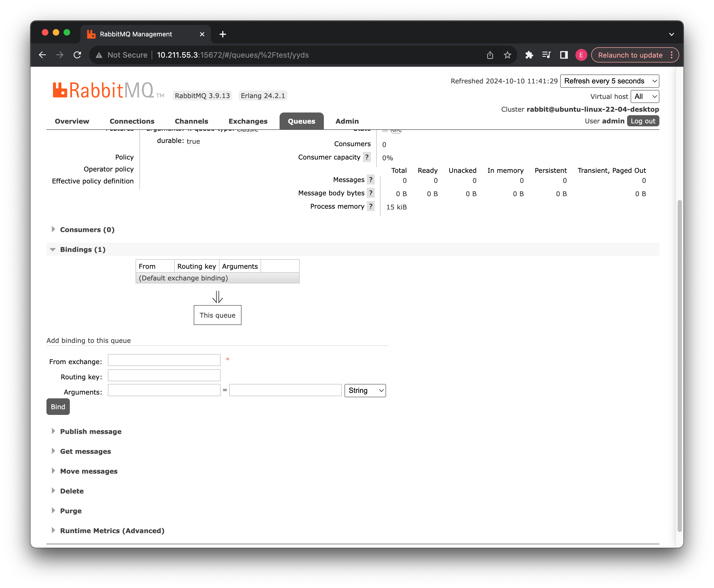This screenshot has width=714, height=588.
Task: Open the refresh interval dropdown
Action: 609,81
